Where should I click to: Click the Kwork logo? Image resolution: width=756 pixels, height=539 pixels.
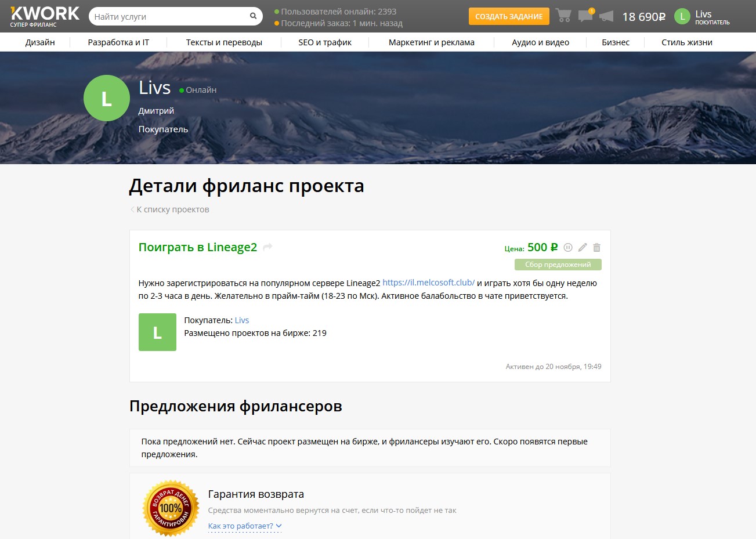point(45,16)
